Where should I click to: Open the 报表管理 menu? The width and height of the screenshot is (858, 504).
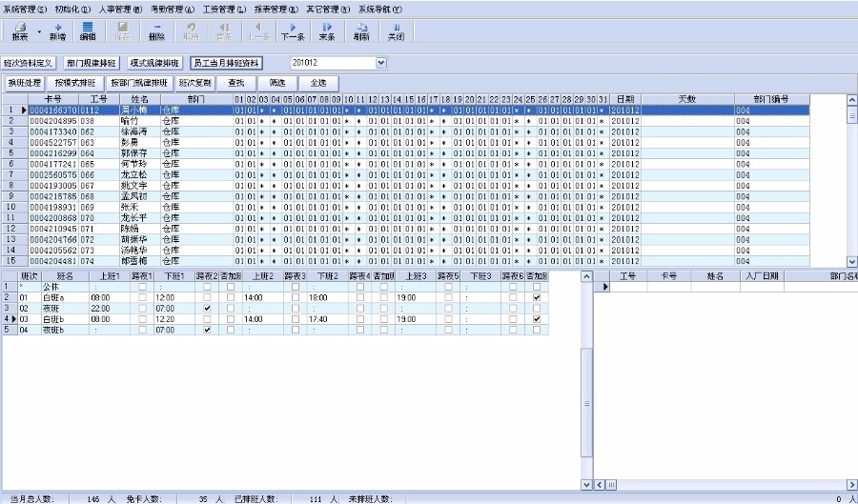coord(276,10)
